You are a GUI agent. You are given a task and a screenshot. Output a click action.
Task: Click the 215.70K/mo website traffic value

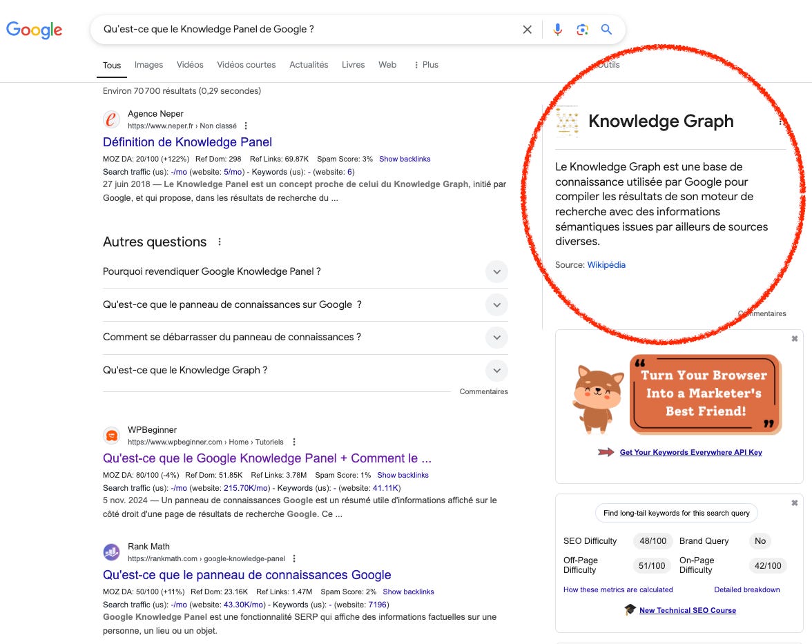click(x=246, y=488)
